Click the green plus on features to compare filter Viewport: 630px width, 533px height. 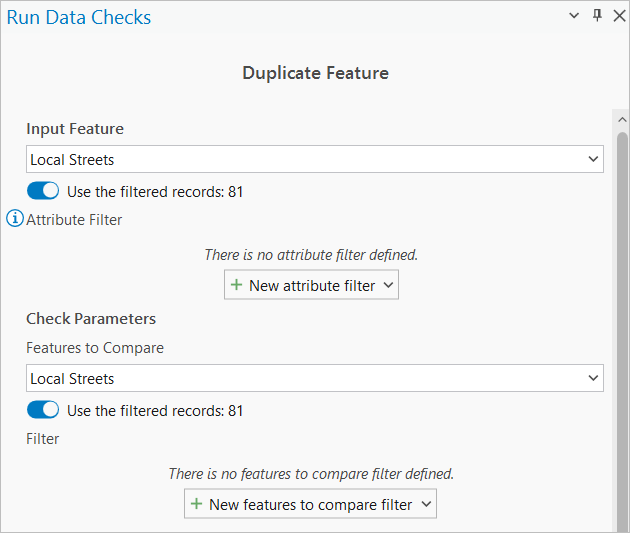tap(197, 504)
